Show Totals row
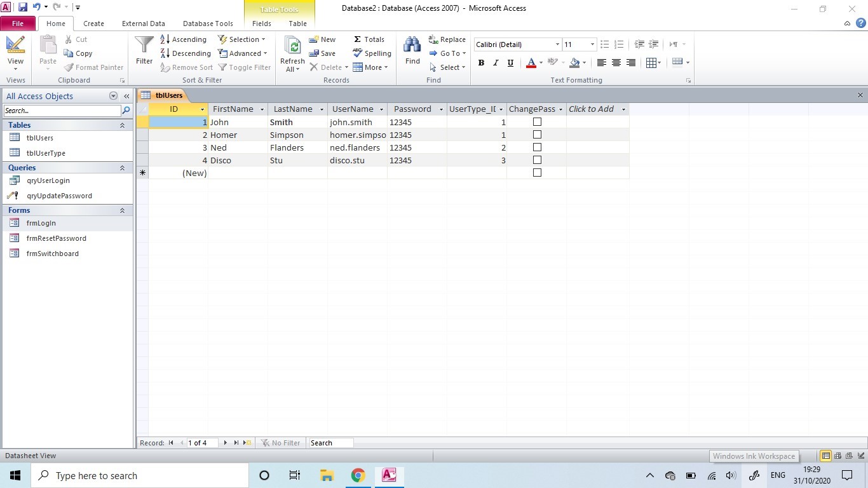The width and height of the screenshot is (868, 488). (x=369, y=39)
